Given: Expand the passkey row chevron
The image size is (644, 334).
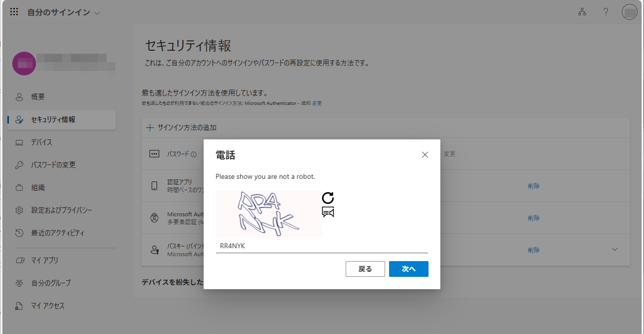Looking at the screenshot, I should pyautogui.click(x=614, y=249).
